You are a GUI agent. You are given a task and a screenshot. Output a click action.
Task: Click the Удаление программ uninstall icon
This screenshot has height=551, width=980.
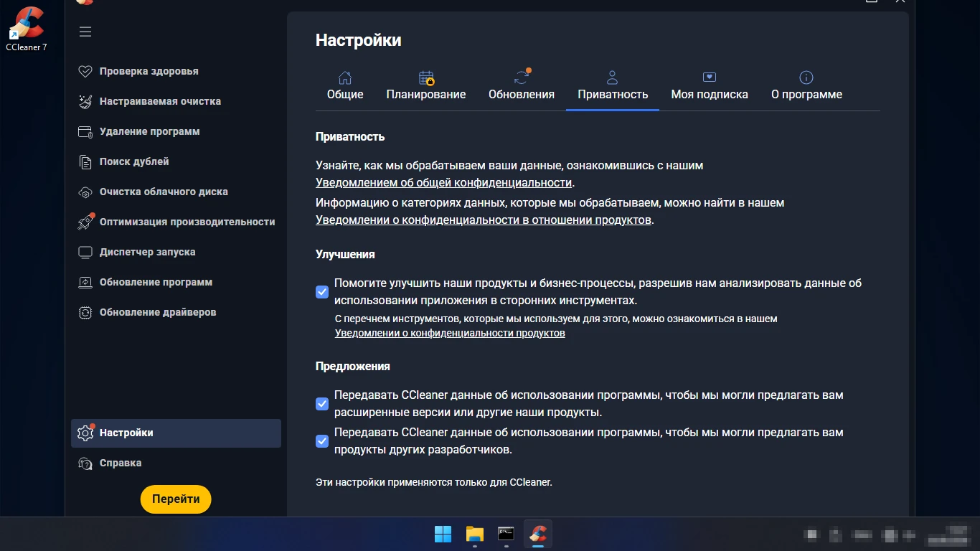tap(85, 131)
